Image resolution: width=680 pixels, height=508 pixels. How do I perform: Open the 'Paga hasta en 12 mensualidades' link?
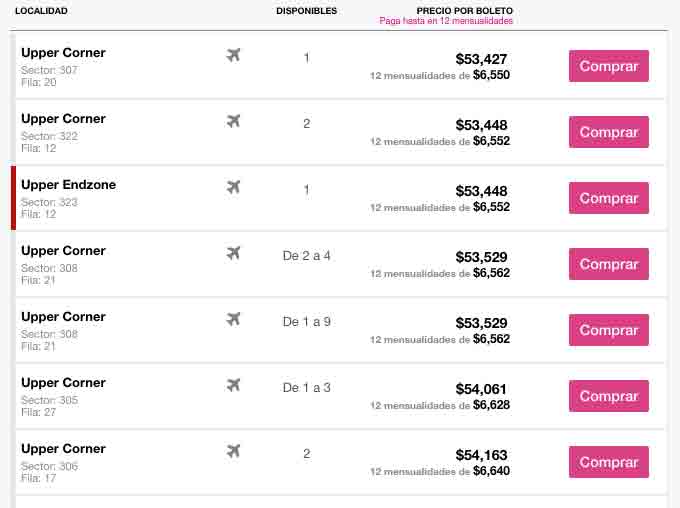(446, 21)
